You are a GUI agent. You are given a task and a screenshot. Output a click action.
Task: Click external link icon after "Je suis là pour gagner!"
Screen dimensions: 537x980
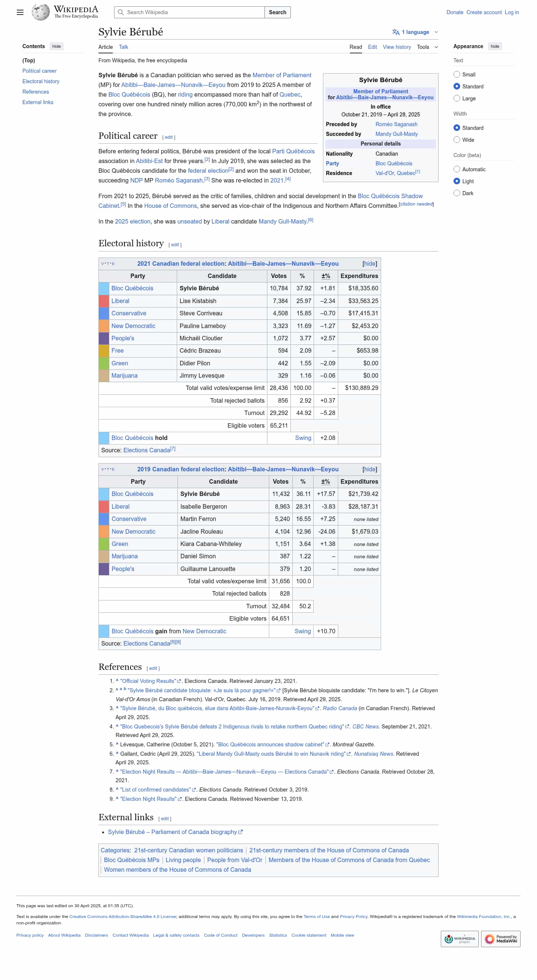(279, 691)
